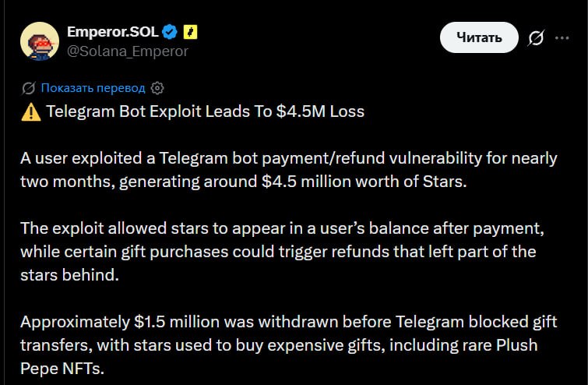Click the paragraph starting The exploit allowed
Viewport: 588px width, 385px height.
pos(282,252)
